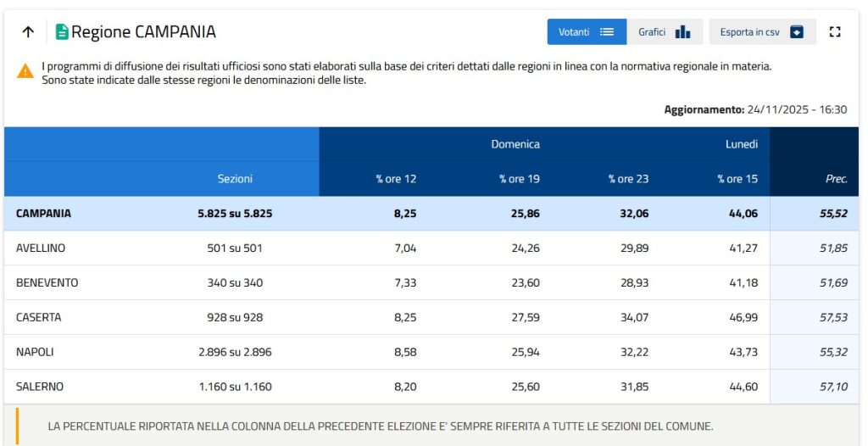Click the Sezioni column header
The width and height of the screenshot is (868, 446).
235,179
